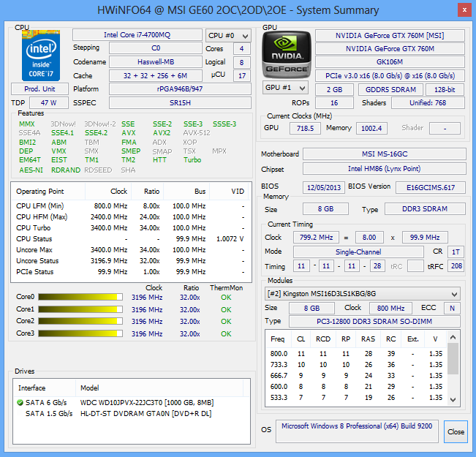Image resolution: width=476 pixels, height=457 pixels.
Task: Select the HL-DT-ST DVDRAM GTA0N drive entry
Action: [x=132, y=414]
